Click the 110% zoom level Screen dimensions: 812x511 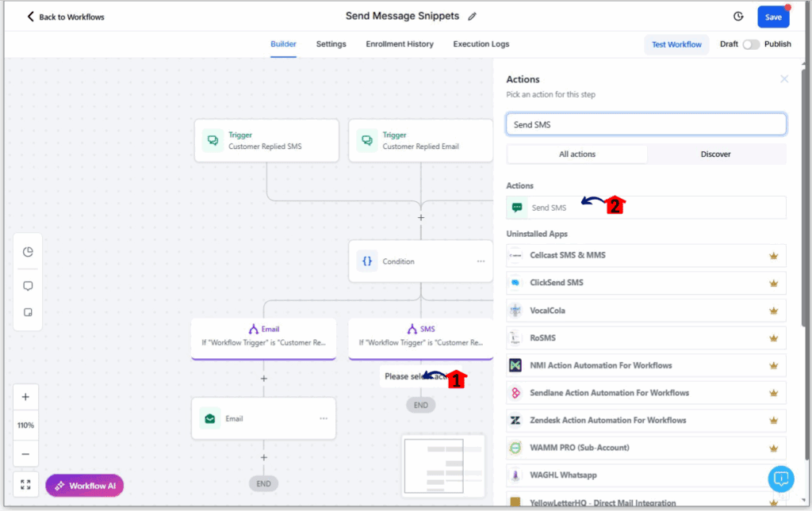[x=25, y=425]
